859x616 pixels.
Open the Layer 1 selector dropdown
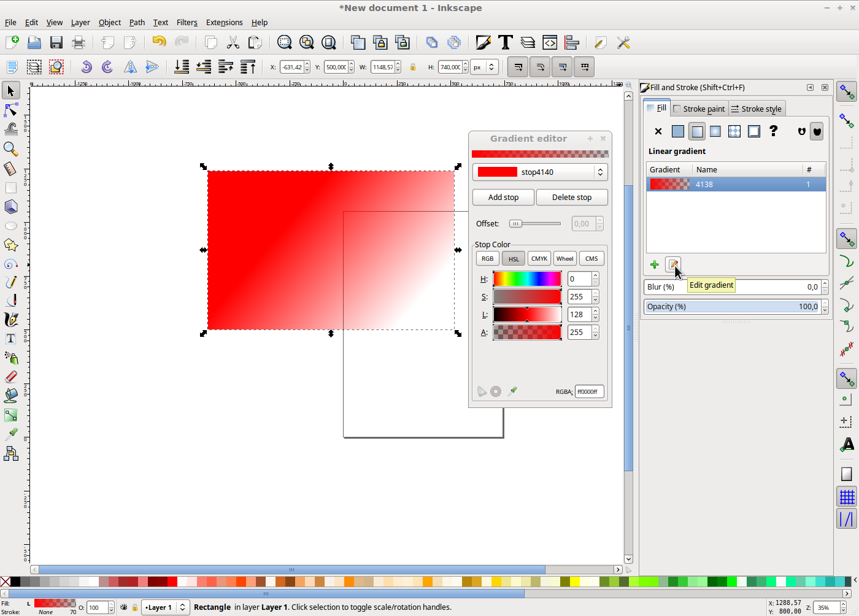165,607
